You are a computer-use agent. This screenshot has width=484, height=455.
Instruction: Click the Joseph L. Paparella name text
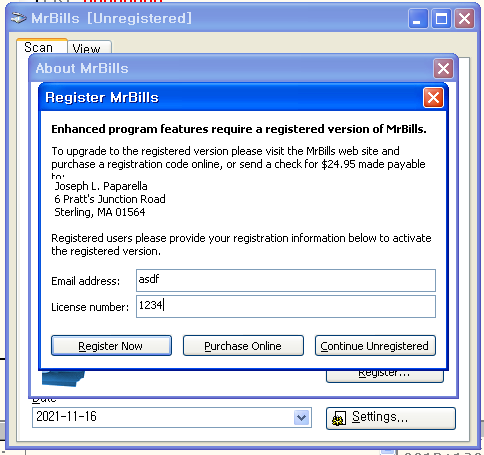click(101, 186)
